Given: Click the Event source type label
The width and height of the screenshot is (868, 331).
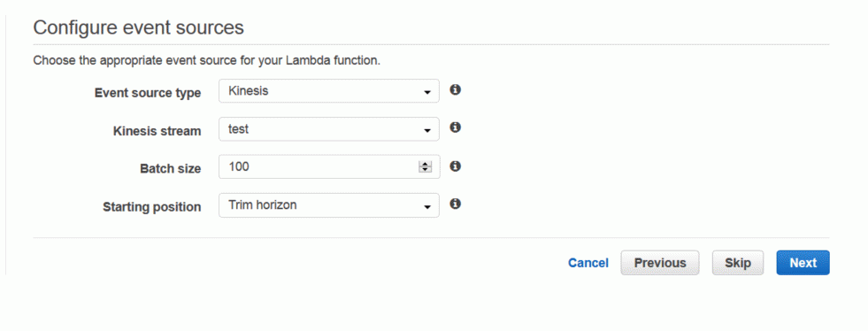Looking at the screenshot, I should coord(148,93).
